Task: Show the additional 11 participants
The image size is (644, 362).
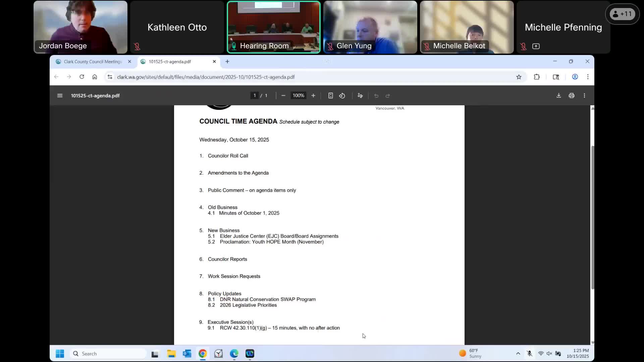Action: tap(622, 14)
